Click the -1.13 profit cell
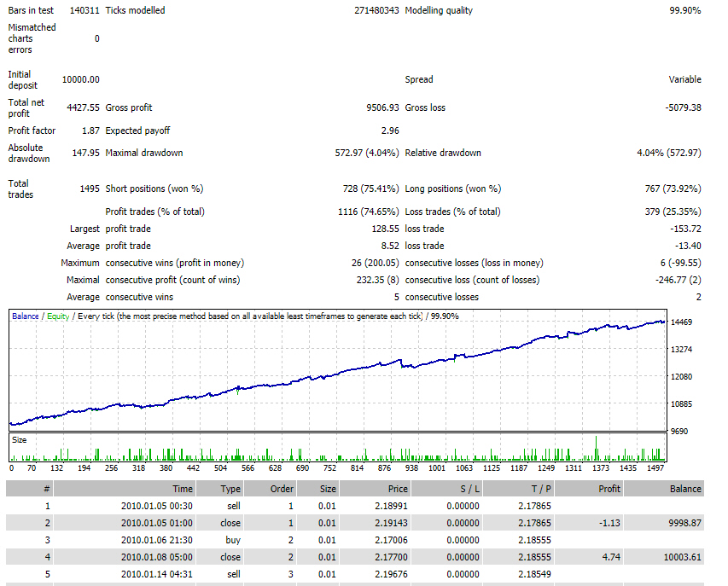Viewport: 728px width, 586px height. tap(609, 523)
